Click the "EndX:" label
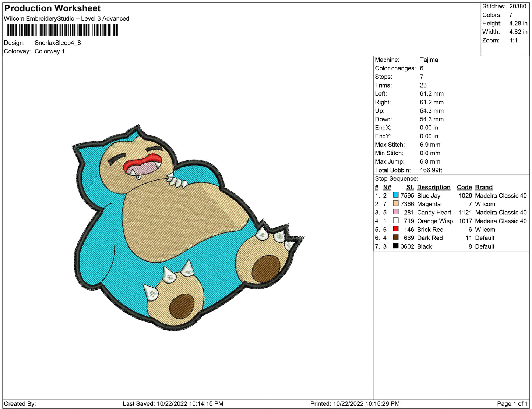The image size is (532, 409). [383, 128]
